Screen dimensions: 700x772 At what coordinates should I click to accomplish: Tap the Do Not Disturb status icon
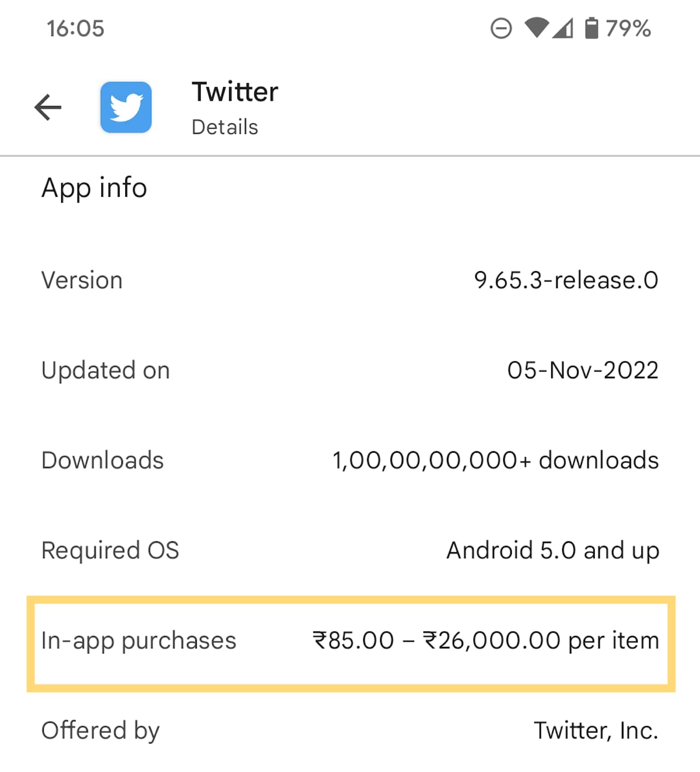coord(501,28)
